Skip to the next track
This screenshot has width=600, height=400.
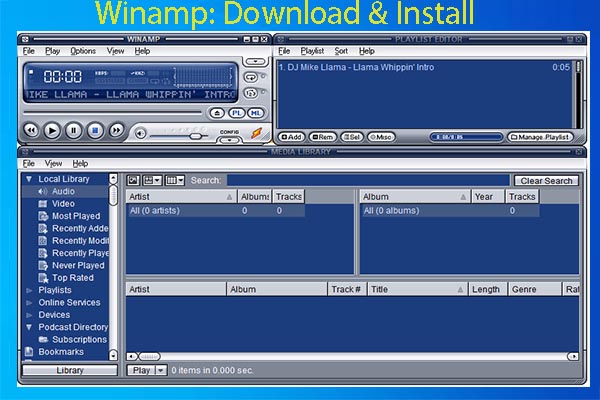116,130
